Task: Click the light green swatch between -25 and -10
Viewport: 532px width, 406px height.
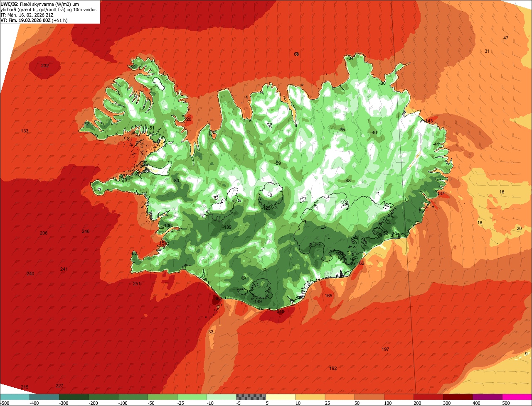Action: click(192, 397)
